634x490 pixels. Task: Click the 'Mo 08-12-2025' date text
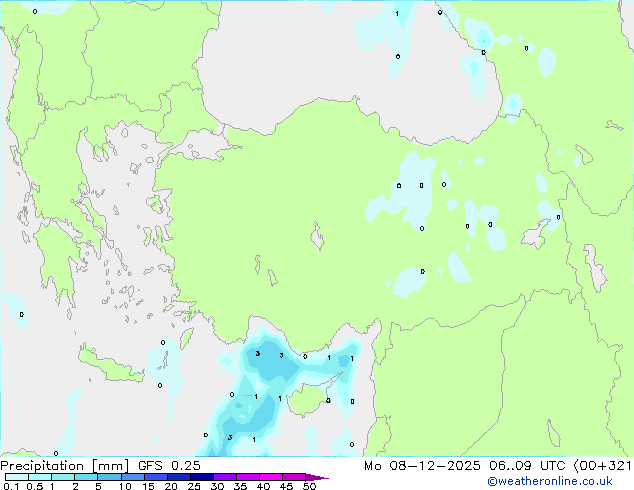coord(422,466)
